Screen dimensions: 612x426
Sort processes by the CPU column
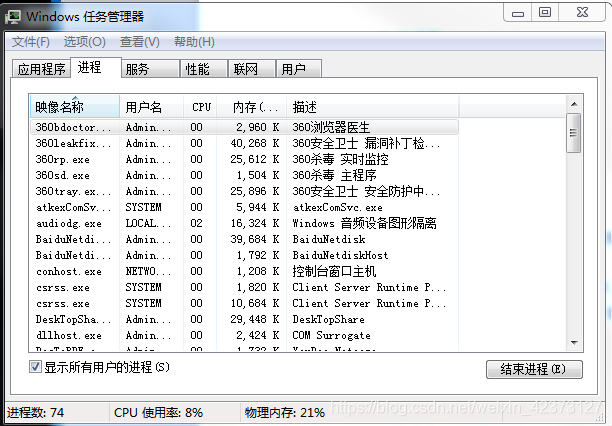200,107
